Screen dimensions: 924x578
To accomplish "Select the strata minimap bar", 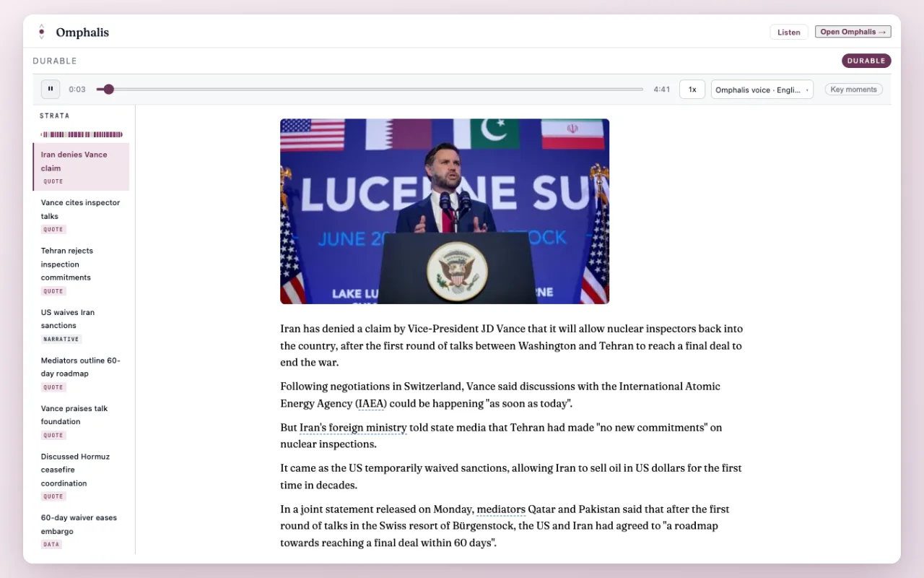I will 82,134.
